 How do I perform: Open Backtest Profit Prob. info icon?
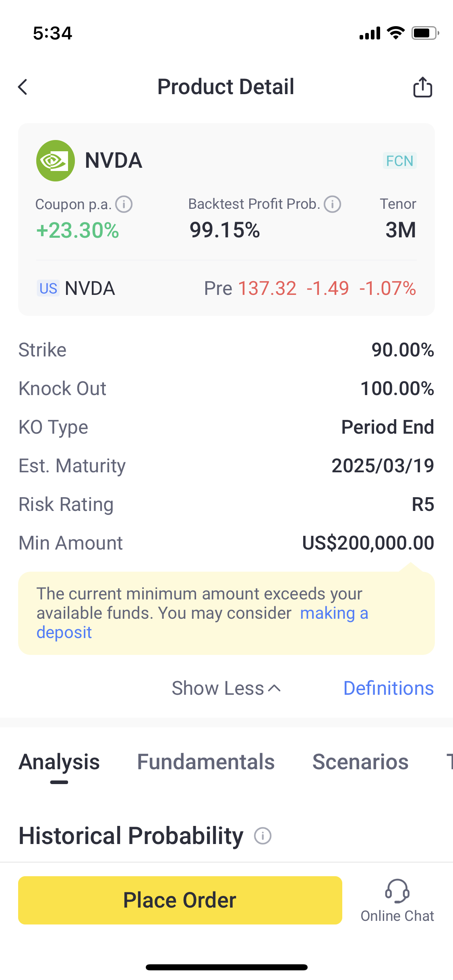click(x=333, y=204)
